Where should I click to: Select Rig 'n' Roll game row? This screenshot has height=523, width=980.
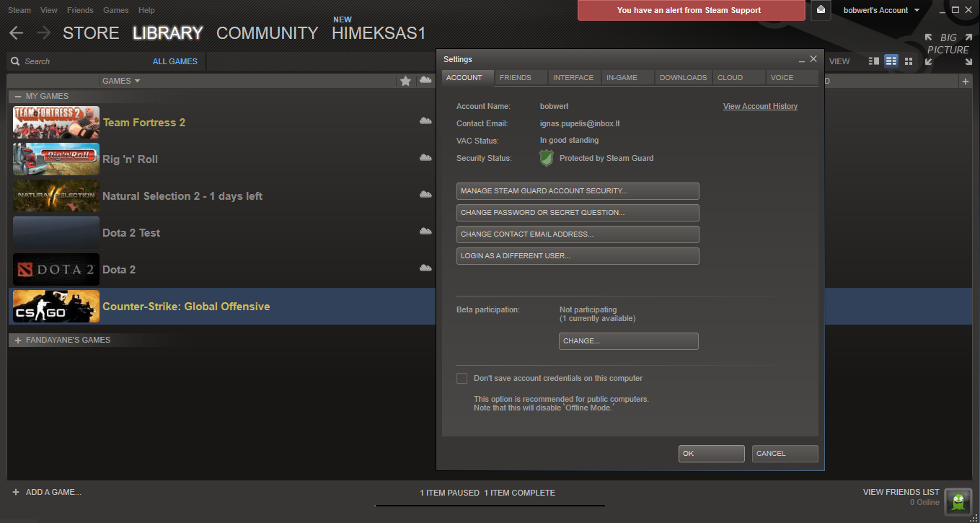pos(221,159)
